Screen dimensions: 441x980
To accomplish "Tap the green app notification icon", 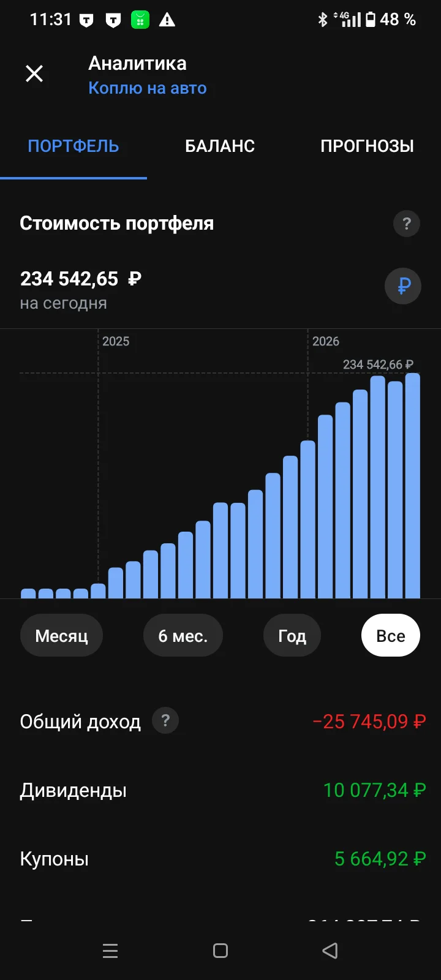I will (x=140, y=20).
